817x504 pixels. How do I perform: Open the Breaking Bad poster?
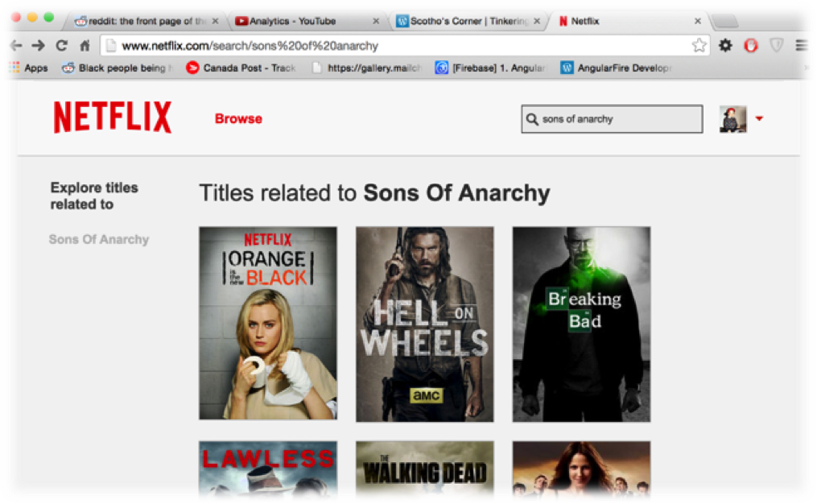pyautogui.click(x=581, y=324)
